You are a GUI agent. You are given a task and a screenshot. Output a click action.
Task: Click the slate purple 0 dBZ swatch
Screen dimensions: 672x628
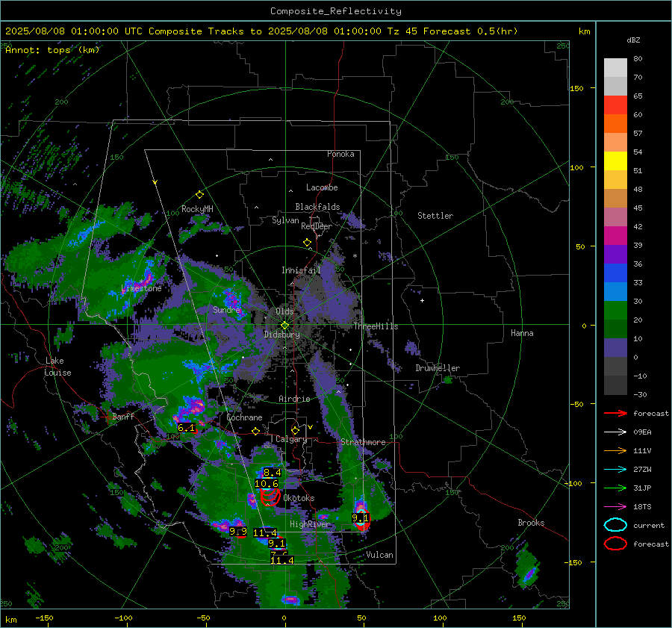click(615, 348)
